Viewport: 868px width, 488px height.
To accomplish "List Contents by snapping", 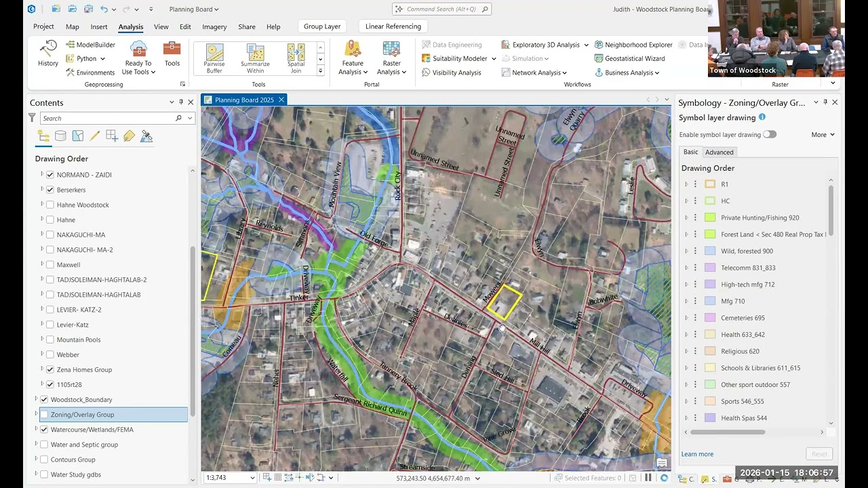I will coord(112,136).
